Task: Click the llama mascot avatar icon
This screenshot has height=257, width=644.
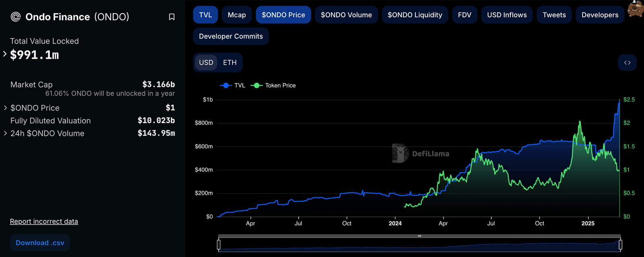Action: pyautogui.click(x=636, y=9)
